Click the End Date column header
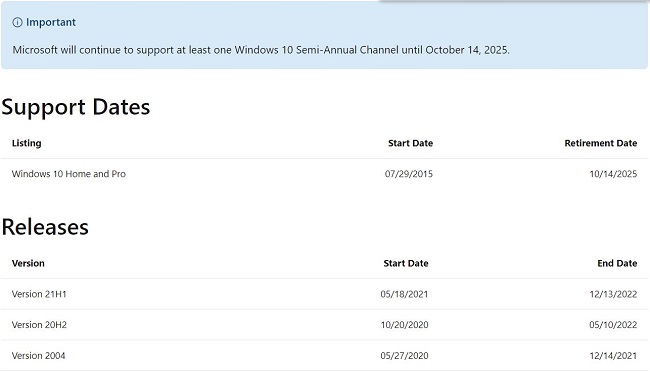This screenshot has width=650, height=372. 617,263
